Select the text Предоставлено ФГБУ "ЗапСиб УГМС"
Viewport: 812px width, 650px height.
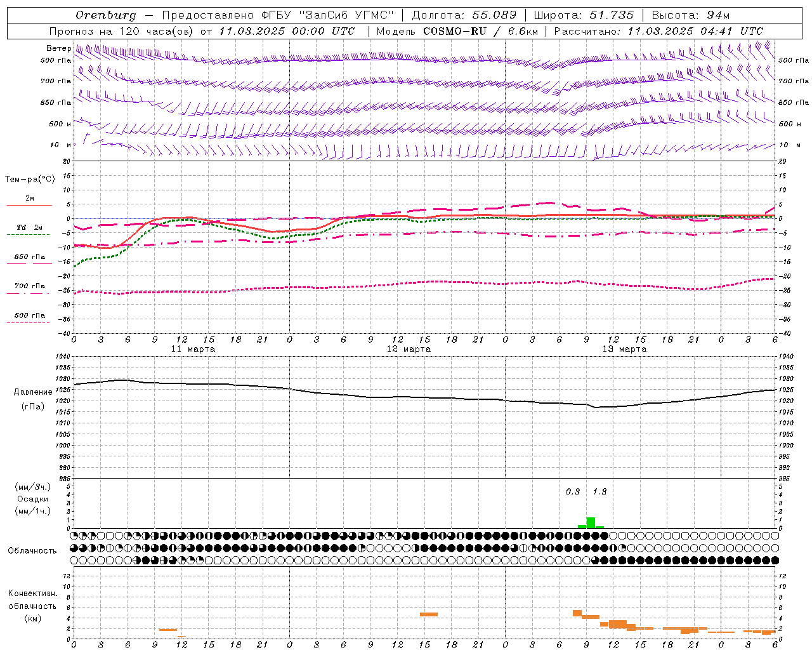tap(278, 15)
